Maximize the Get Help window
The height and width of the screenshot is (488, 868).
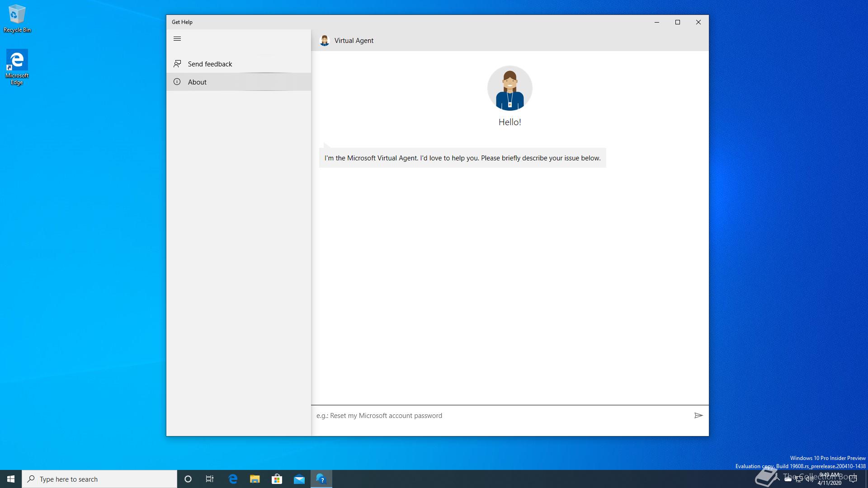tap(678, 22)
